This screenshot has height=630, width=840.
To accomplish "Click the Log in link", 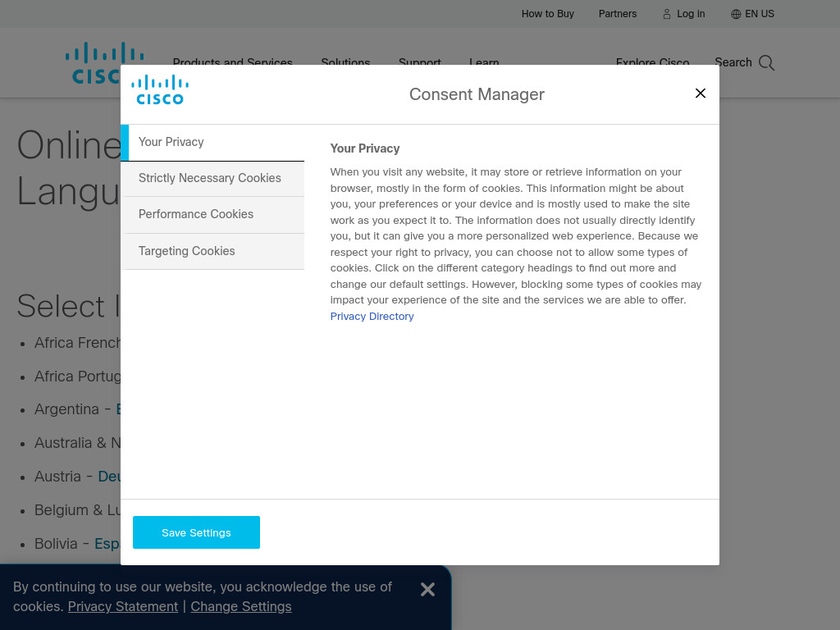I will pyautogui.click(x=691, y=14).
